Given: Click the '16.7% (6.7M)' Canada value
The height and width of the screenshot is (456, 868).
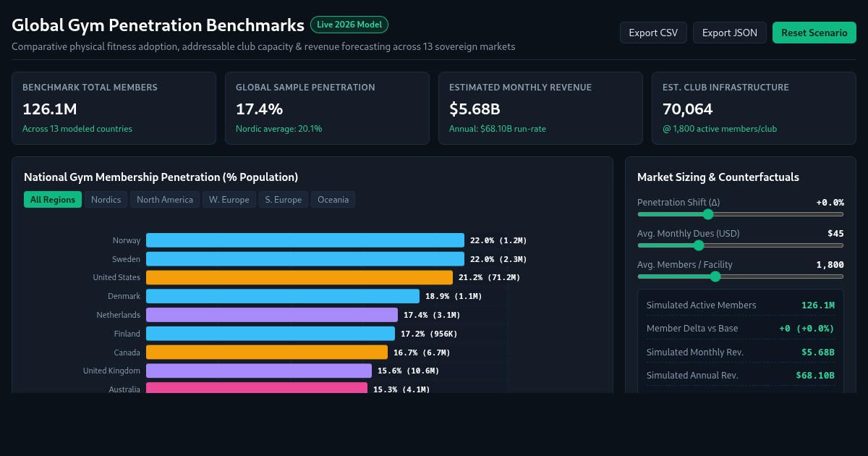Looking at the screenshot, I should click(422, 352).
